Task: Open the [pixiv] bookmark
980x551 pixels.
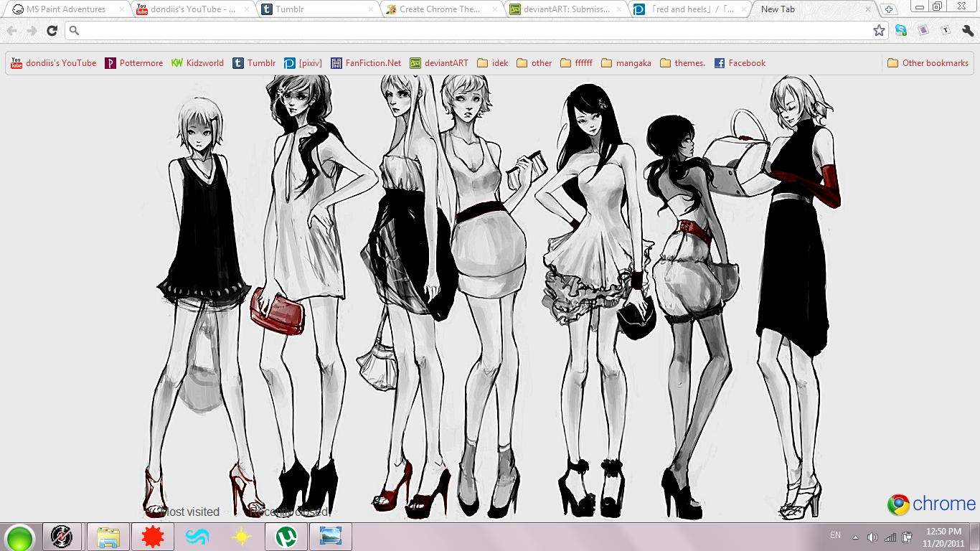Action: point(303,63)
